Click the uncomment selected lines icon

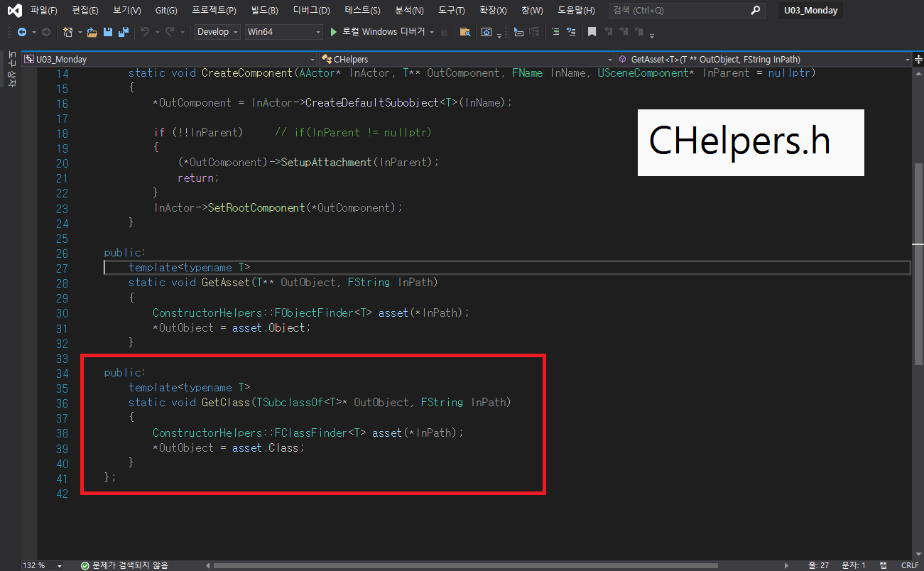pos(571,32)
